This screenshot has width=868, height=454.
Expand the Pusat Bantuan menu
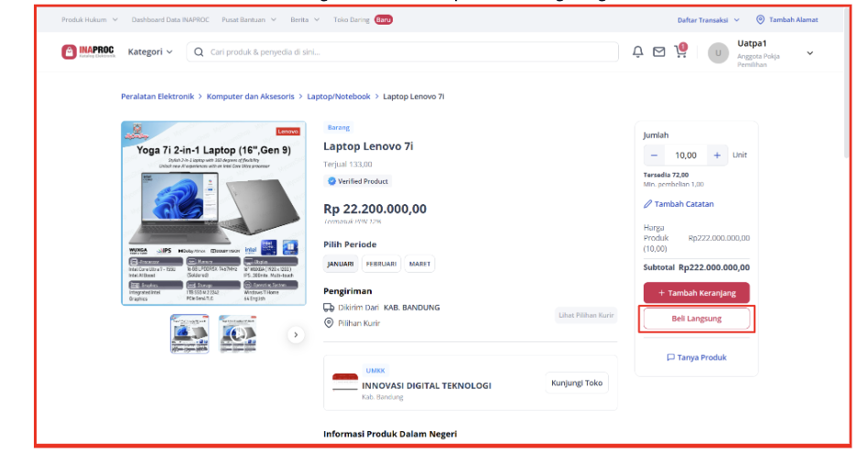(x=249, y=19)
